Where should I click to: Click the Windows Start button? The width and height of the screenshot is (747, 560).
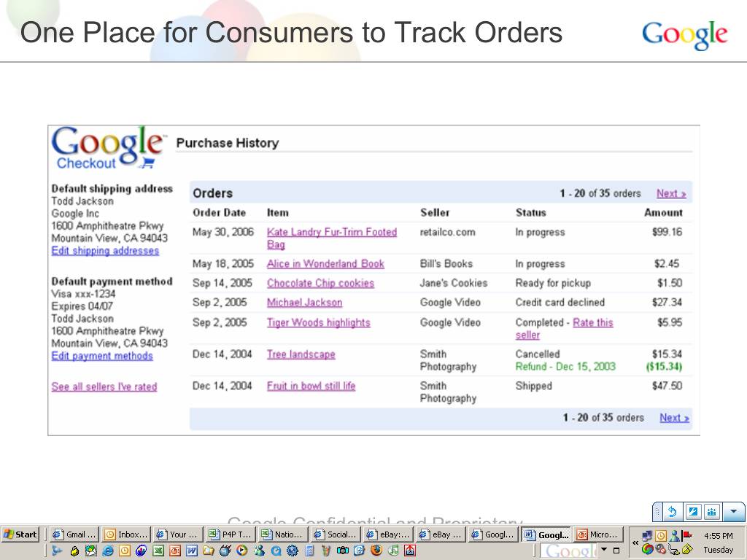[x=20, y=534]
